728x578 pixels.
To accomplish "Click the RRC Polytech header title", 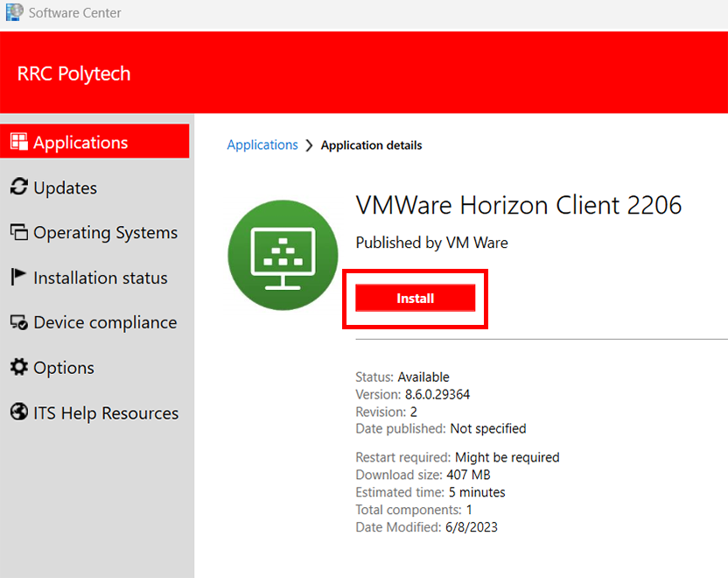I will (73, 74).
